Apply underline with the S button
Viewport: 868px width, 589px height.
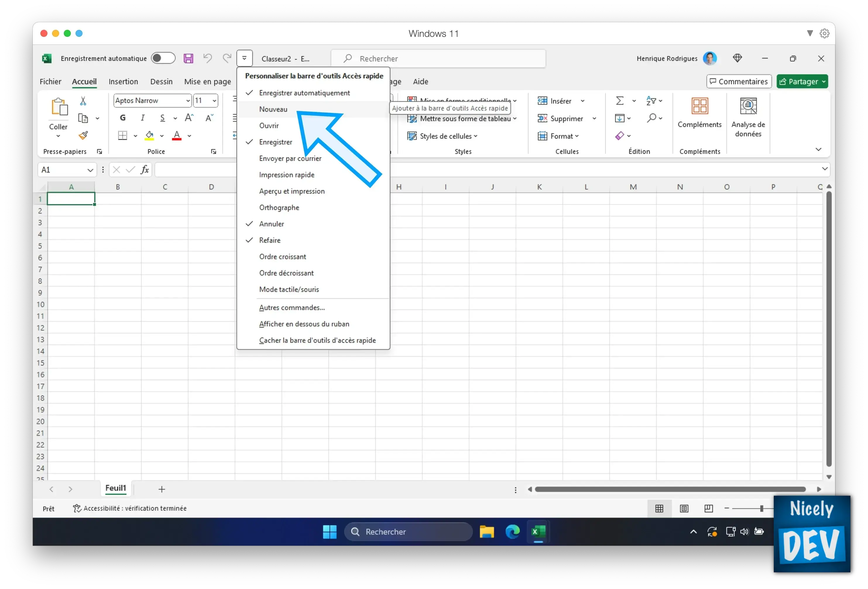(x=162, y=118)
